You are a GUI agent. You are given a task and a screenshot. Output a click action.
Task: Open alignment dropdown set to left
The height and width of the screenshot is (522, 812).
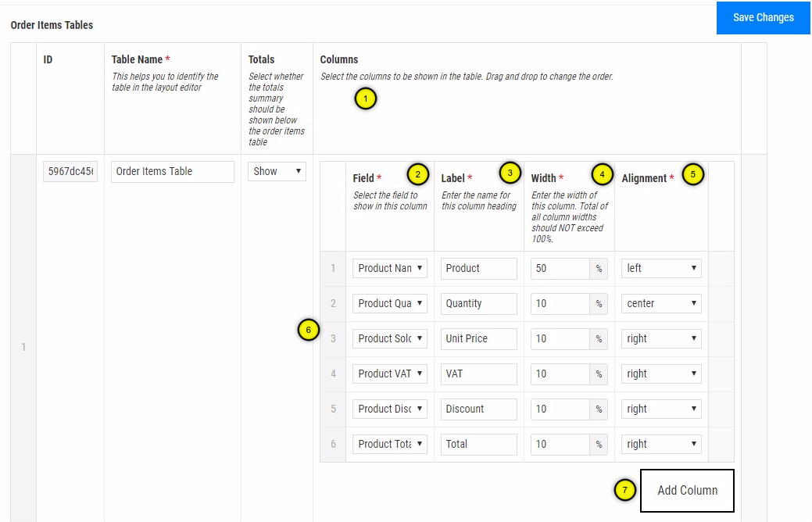click(x=661, y=268)
